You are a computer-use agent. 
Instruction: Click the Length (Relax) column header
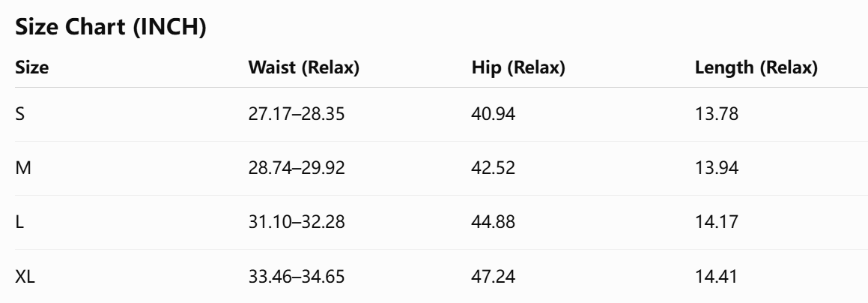[756, 67]
